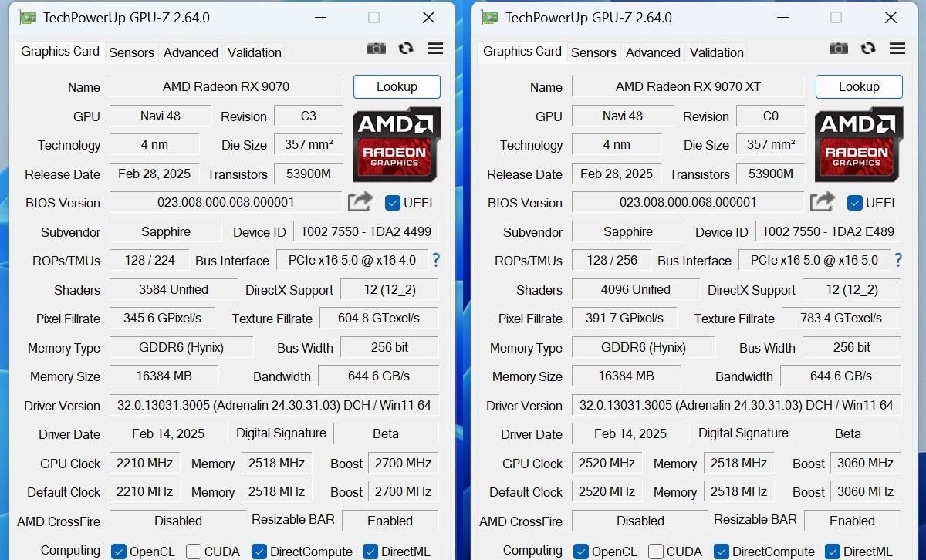This screenshot has height=560, width=926.
Task: Click Device ID 1002 7550 - 1DA2 4499
Action: click(366, 231)
